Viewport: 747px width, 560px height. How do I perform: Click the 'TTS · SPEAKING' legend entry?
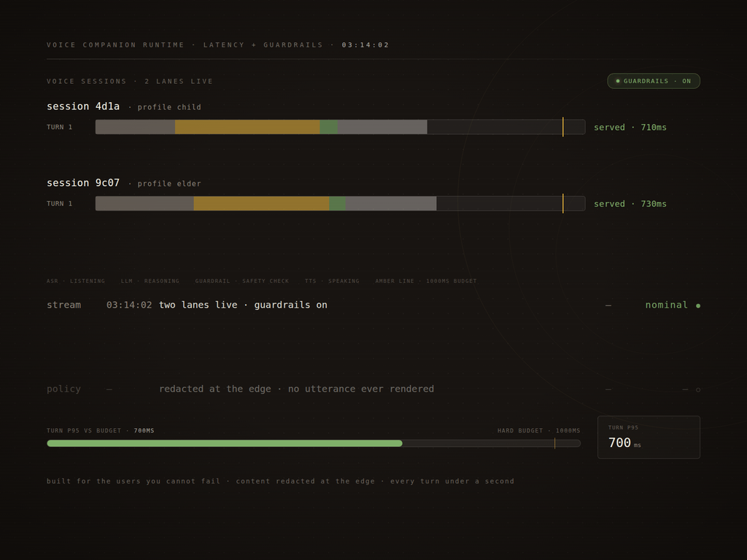[332, 281]
